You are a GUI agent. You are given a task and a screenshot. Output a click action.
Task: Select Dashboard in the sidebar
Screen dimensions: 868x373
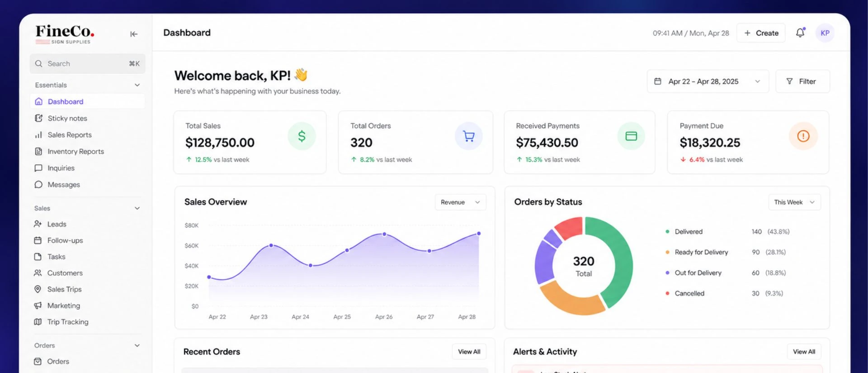point(87,101)
